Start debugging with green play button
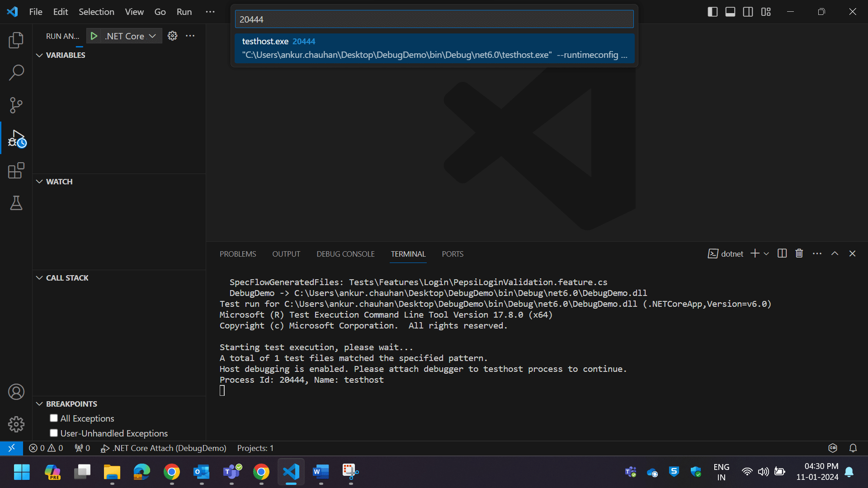The width and height of the screenshot is (868, 488). click(x=94, y=36)
